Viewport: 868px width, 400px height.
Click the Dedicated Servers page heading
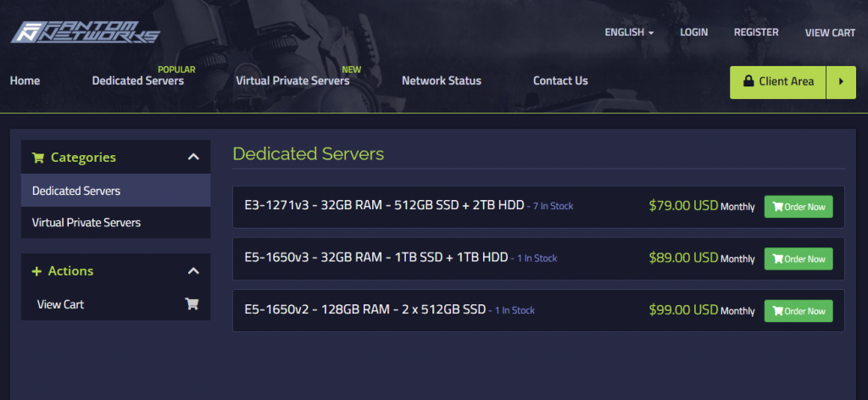[x=309, y=153]
